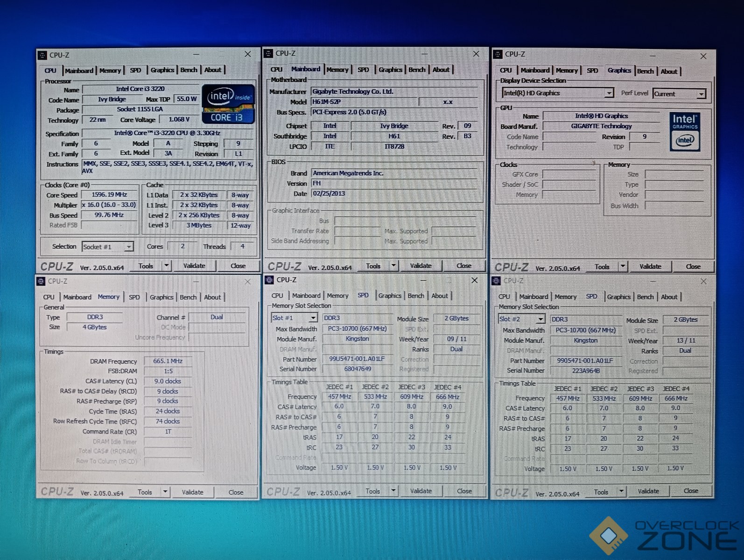This screenshot has height=560, width=744.
Task: Click the CPU-Z title icon in the Mainboard window
Action: point(268,54)
